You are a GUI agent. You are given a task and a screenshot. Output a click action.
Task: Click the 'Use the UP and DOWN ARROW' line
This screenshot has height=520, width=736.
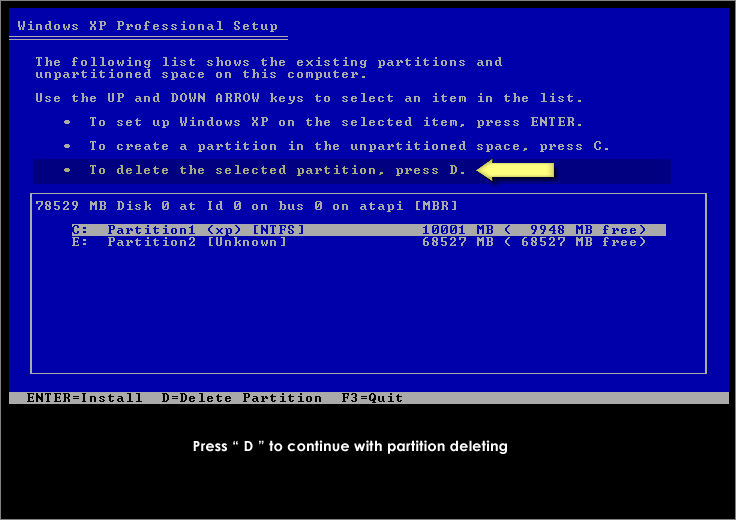pos(309,98)
